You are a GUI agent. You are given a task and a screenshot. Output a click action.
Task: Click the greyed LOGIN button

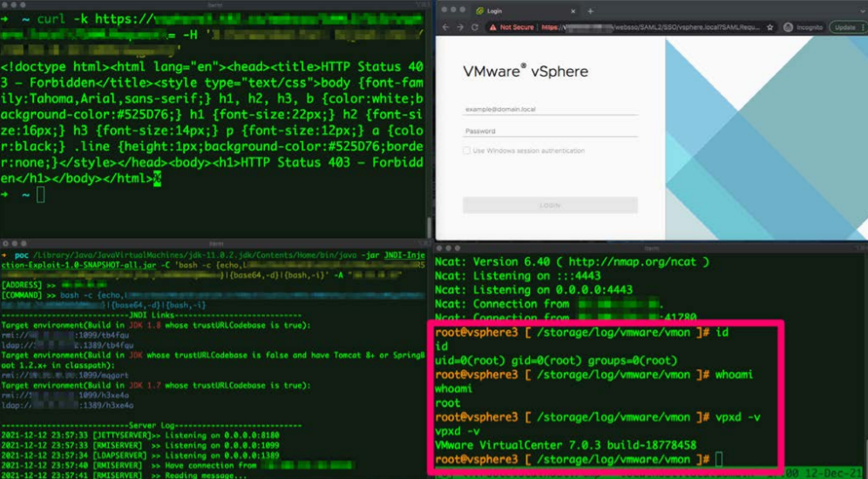tap(550, 206)
